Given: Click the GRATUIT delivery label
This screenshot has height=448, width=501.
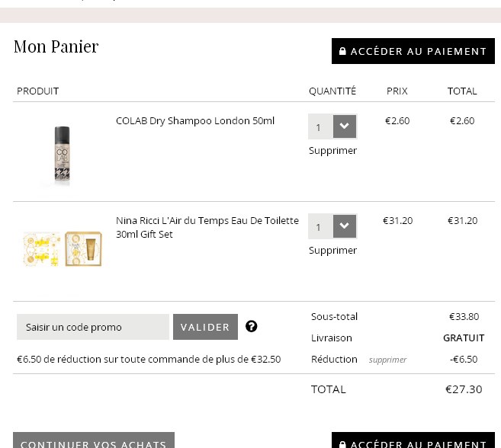Looking at the screenshot, I should tap(464, 338).
